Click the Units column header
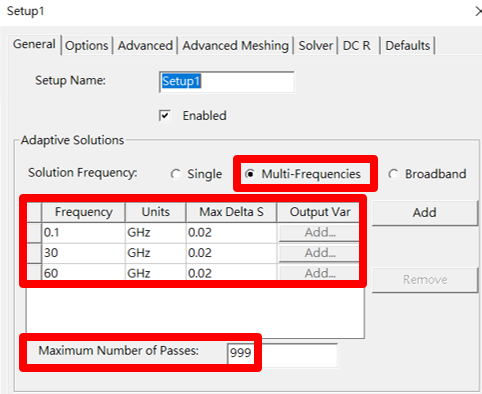The width and height of the screenshot is (482, 394). pyautogui.click(x=156, y=212)
